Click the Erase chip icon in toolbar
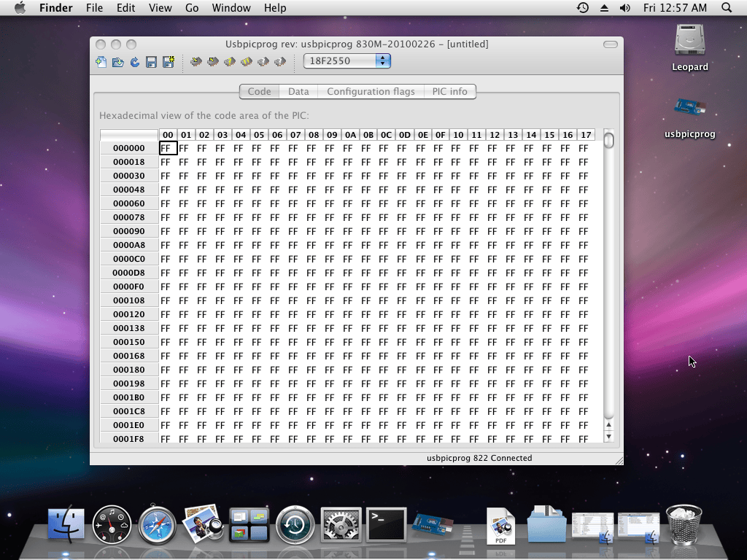This screenshot has width=747, height=560. [247, 61]
